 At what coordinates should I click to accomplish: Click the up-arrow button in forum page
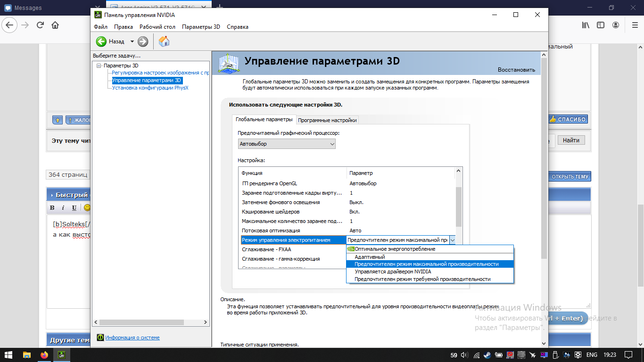click(x=58, y=120)
